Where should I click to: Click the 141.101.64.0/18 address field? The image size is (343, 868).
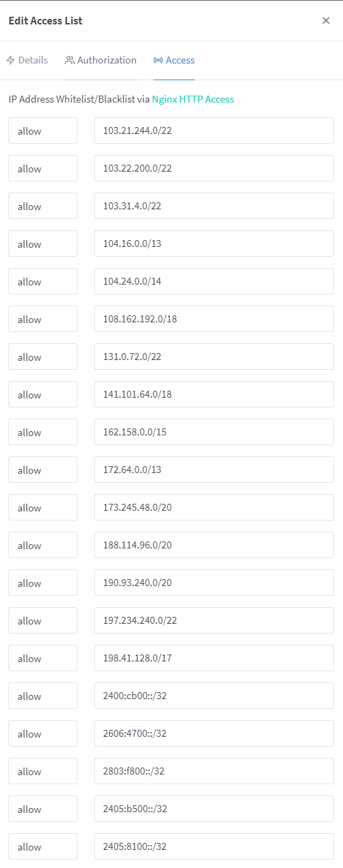214,395
